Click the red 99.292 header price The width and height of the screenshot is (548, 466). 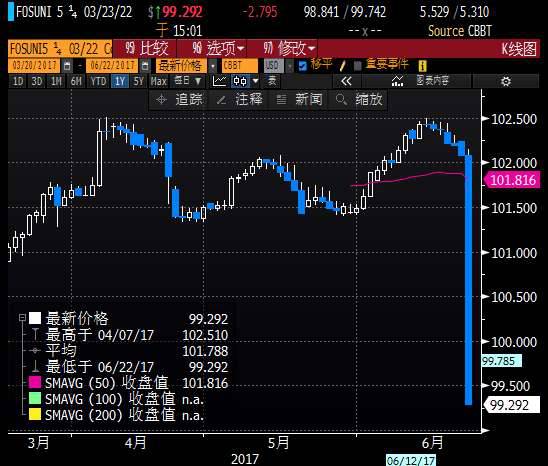pos(182,12)
